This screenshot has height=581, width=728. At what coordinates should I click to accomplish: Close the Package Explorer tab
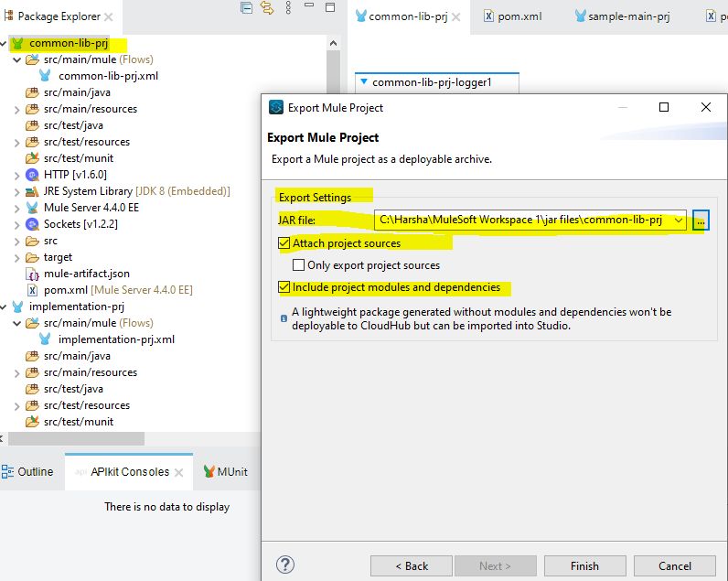(109, 17)
